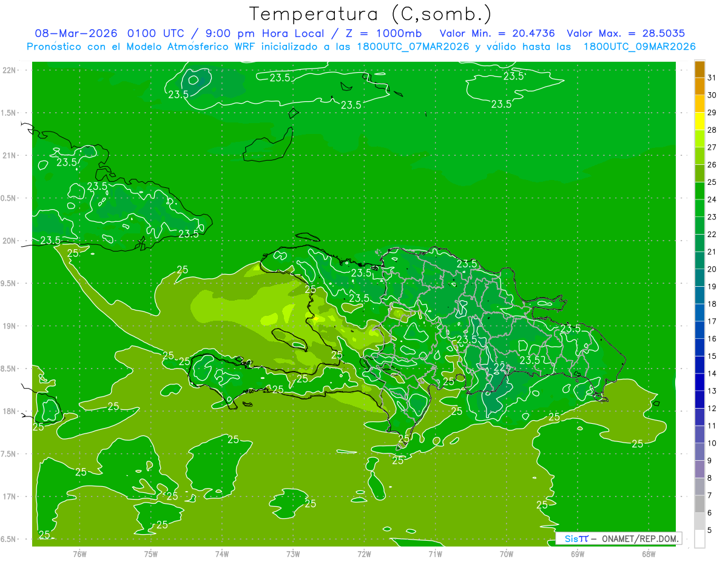Click the 9.5N latitude axis label
Screen dimensions: 728x562
pyautogui.click(x=8, y=283)
